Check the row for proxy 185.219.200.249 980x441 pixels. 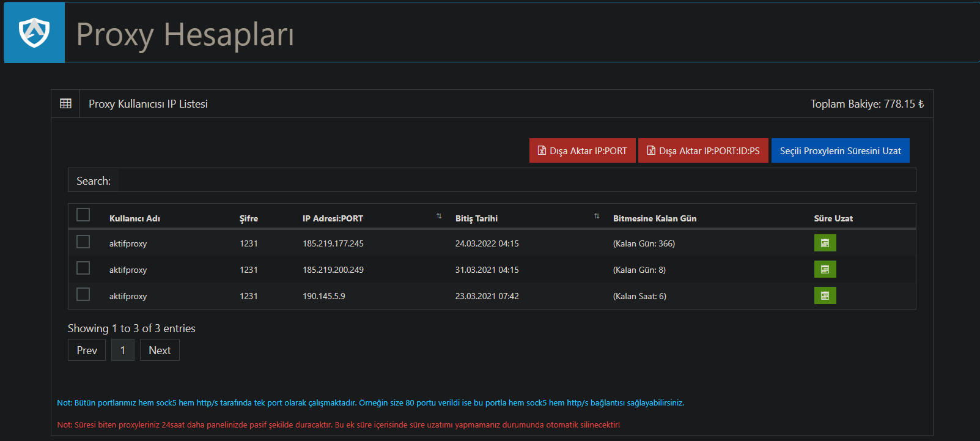tap(83, 269)
